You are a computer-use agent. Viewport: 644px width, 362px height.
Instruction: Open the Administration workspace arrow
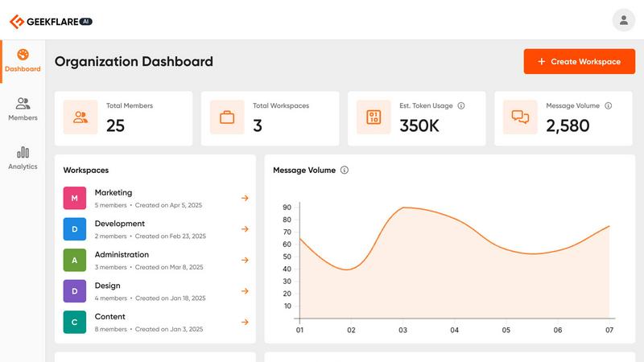click(x=245, y=260)
